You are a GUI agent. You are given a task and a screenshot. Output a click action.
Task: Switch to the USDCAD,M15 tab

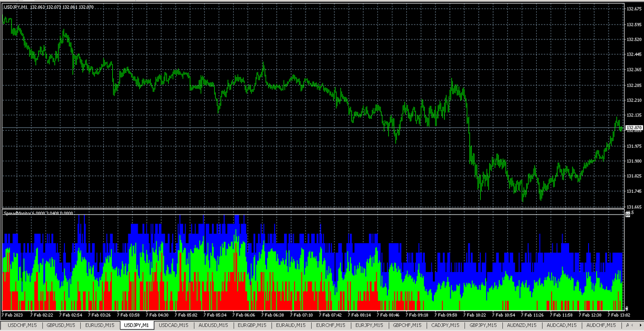click(174, 326)
